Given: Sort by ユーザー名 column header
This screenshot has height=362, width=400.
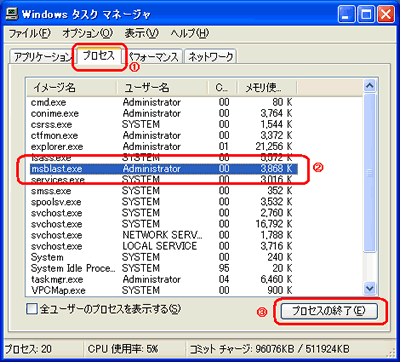Looking at the screenshot, I should tap(163, 88).
